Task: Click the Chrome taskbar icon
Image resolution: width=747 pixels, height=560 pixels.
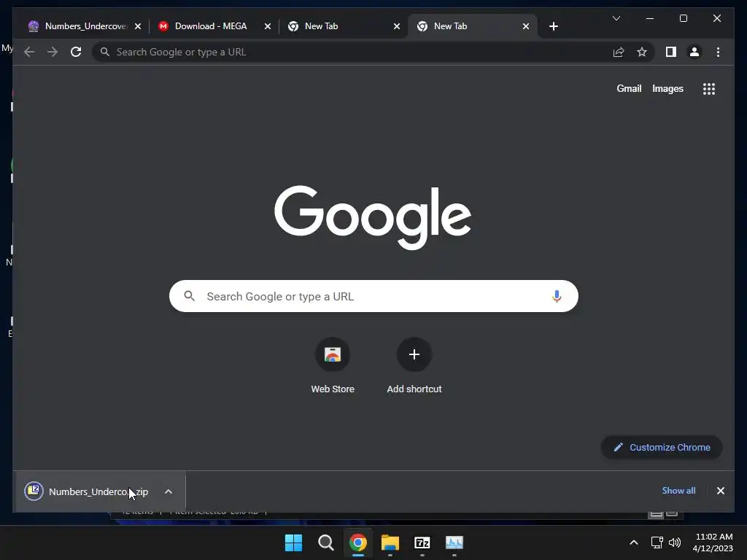Action: pyautogui.click(x=357, y=542)
